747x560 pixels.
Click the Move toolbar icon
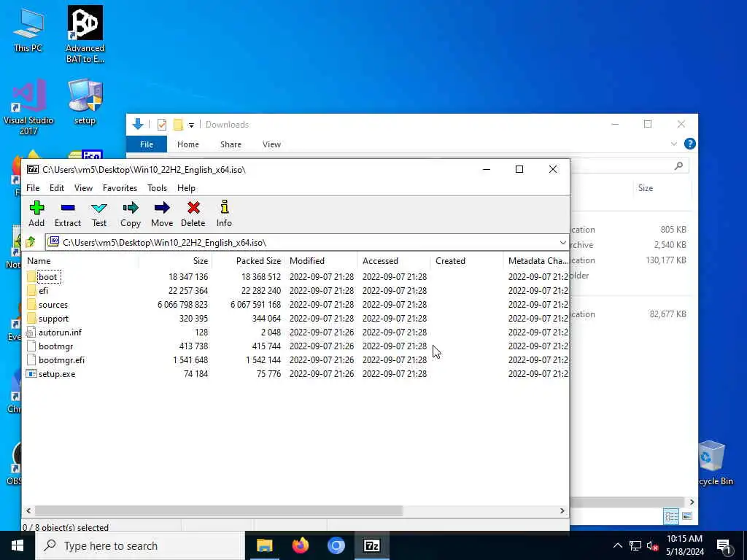(162, 208)
